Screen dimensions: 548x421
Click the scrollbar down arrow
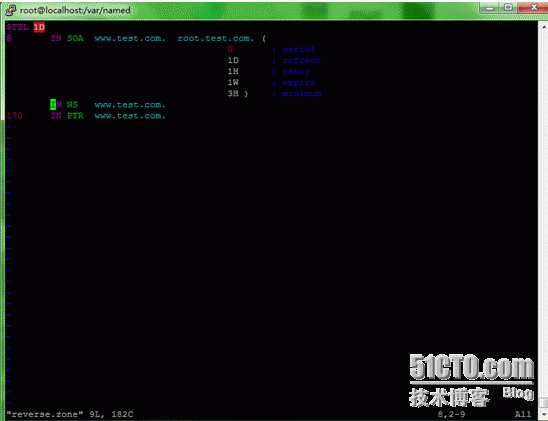click(x=544, y=414)
